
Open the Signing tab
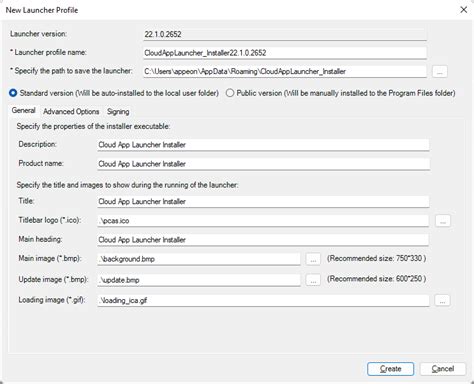118,112
